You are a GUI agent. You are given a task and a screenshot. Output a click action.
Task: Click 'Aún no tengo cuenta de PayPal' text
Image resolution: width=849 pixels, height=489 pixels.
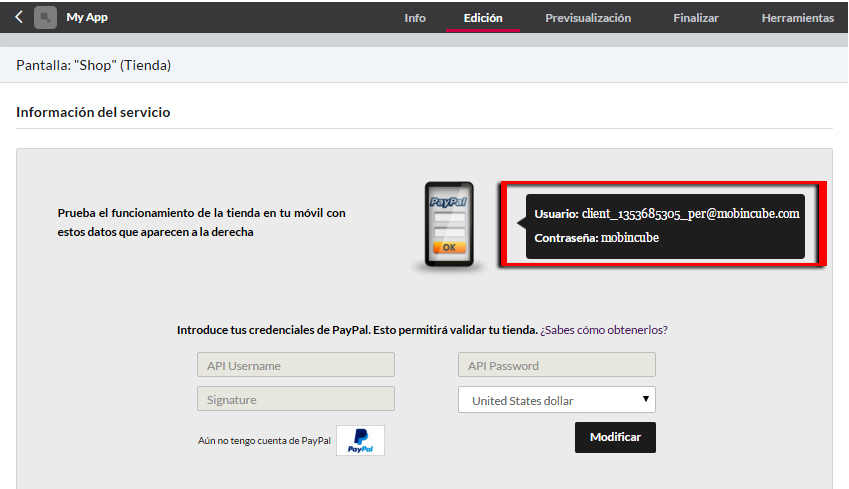(264, 441)
